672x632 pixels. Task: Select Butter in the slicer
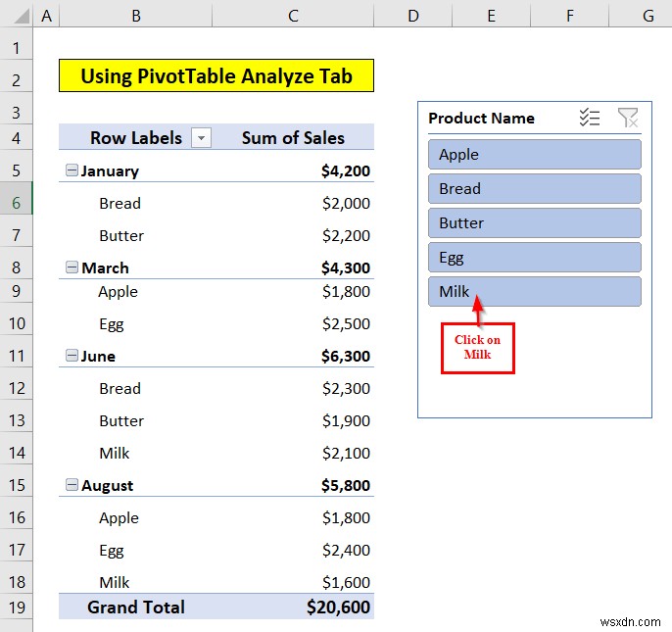(535, 223)
